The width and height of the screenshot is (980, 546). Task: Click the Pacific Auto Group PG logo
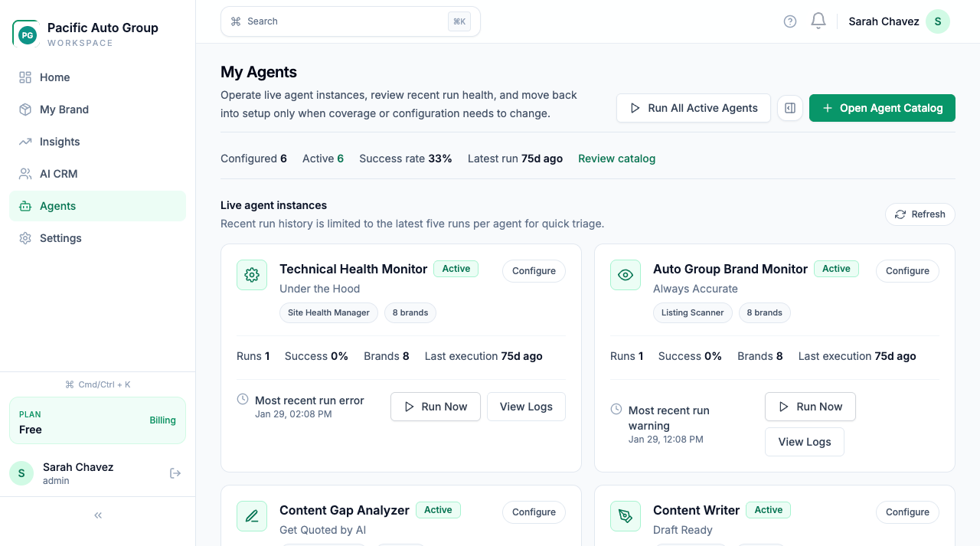click(x=26, y=34)
